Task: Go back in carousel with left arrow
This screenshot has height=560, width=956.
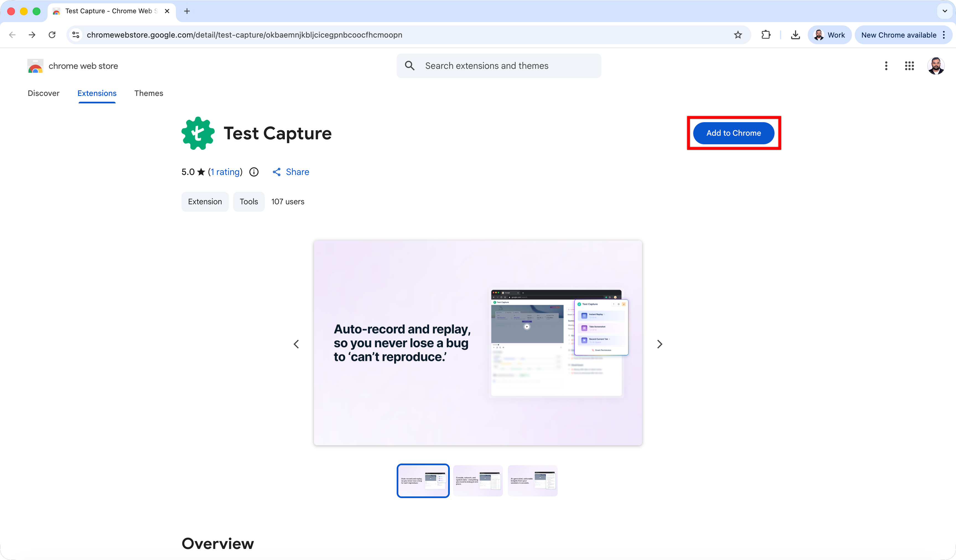Action: (x=296, y=344)
